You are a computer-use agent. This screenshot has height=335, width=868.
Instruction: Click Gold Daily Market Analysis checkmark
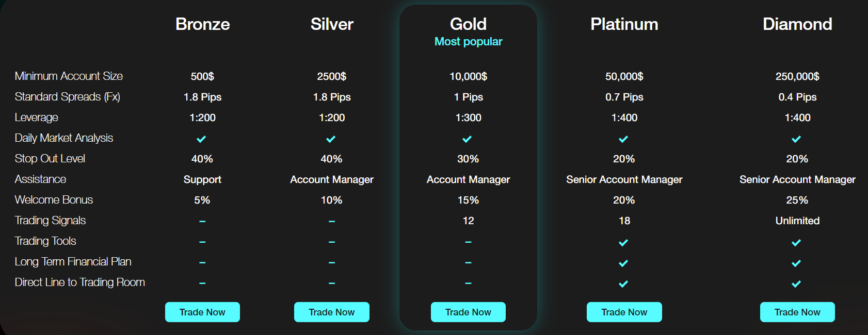(467, 139)
